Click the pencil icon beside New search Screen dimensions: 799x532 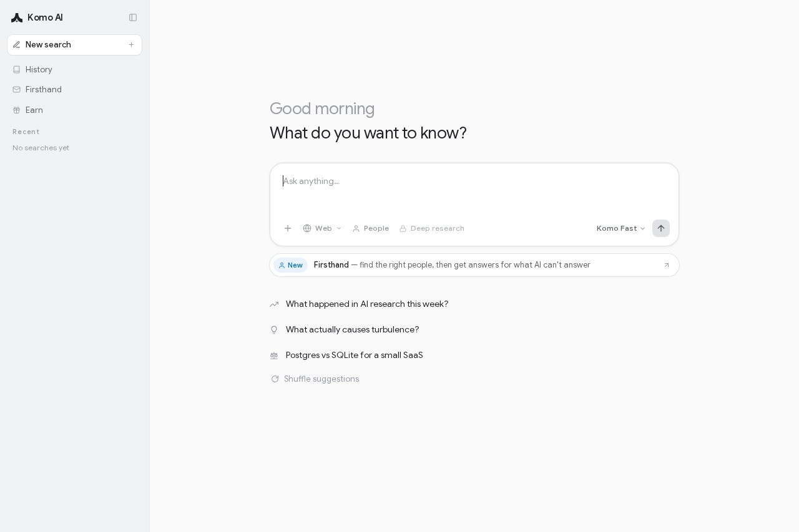17,45
